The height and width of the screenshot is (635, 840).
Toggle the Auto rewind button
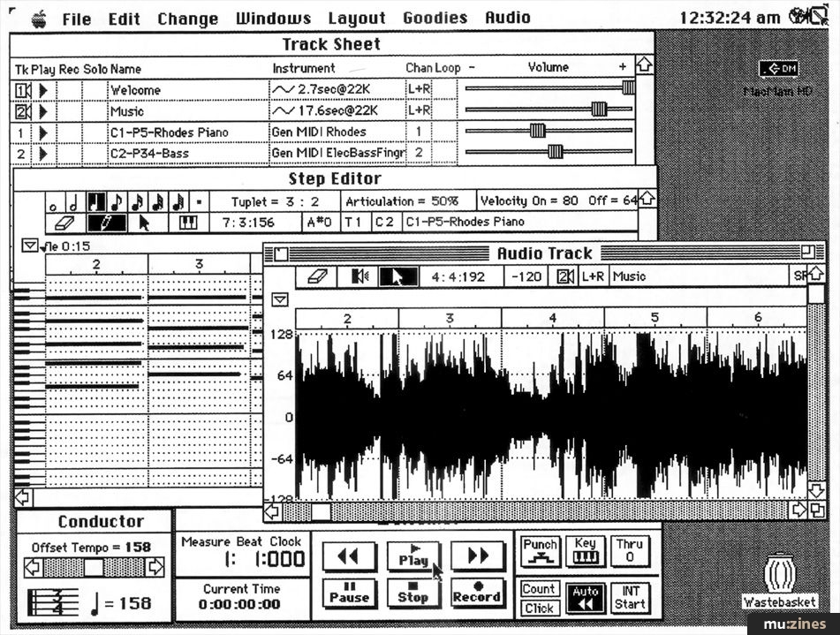[586, 598]
